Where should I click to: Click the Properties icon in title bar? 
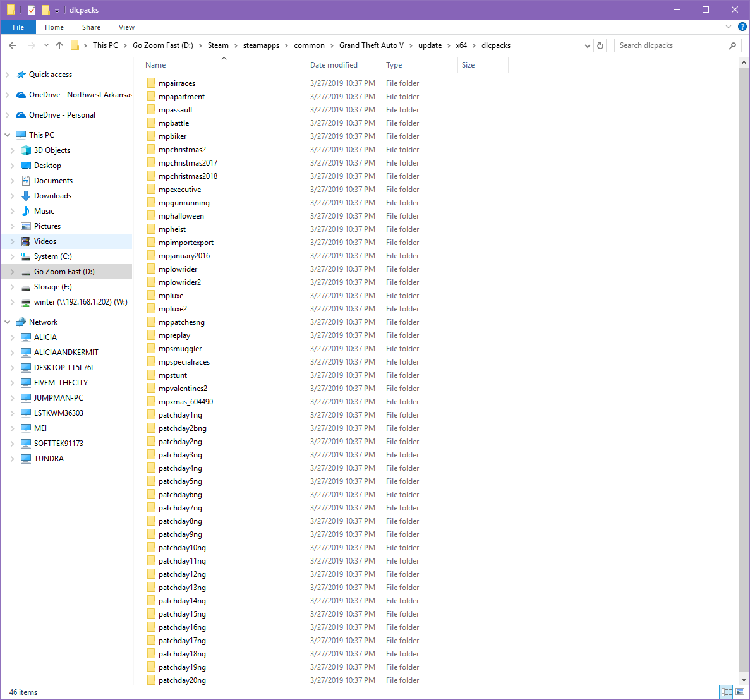click(x=32, y=10)
